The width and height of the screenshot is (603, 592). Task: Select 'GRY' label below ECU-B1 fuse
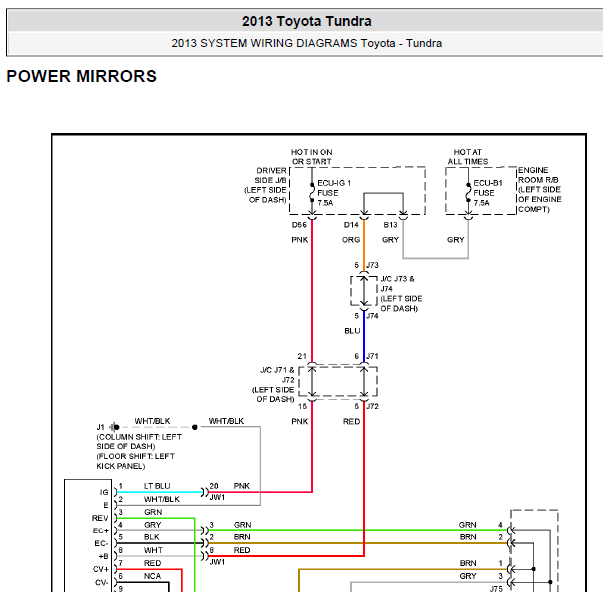(455, 240)
